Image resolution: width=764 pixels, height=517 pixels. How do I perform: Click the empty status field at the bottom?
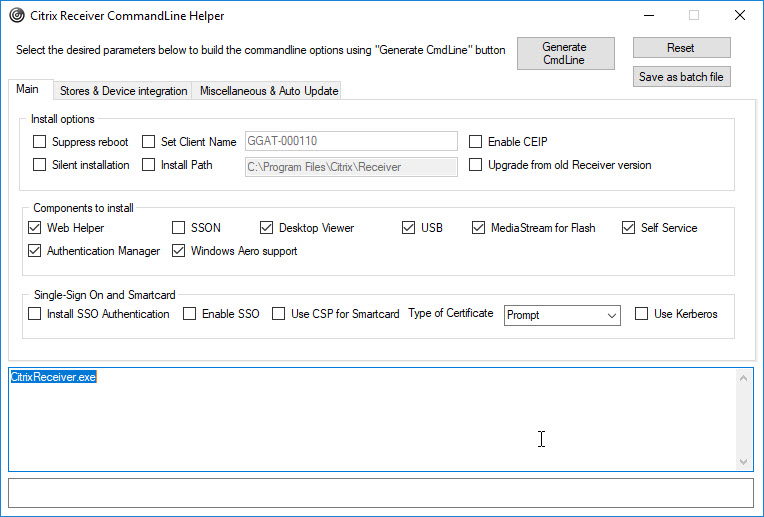click(381, 493)
